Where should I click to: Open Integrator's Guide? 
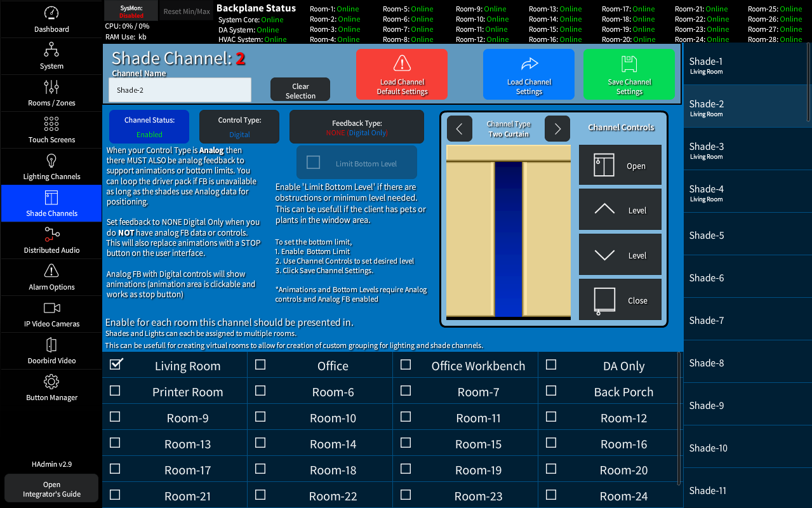point(51,489)
